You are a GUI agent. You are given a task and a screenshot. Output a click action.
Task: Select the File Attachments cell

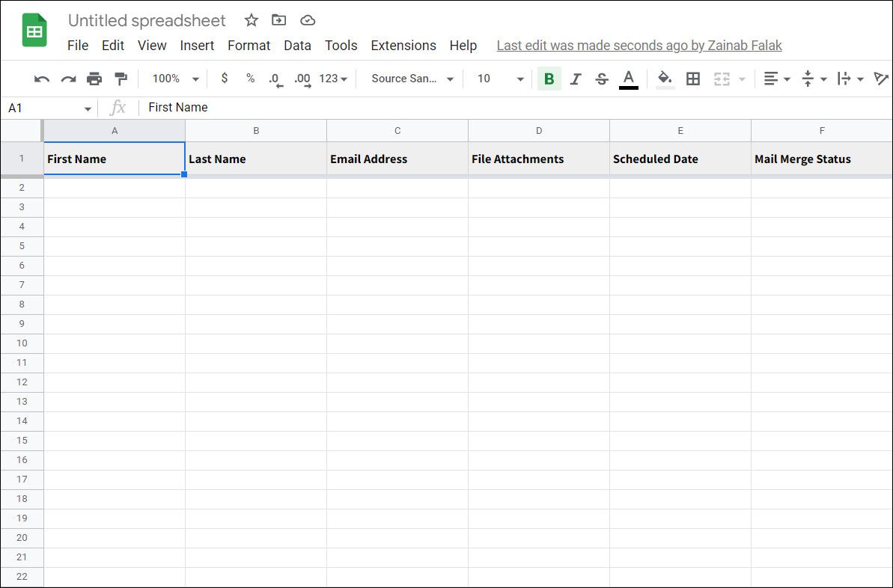click(x=539, y=159)
